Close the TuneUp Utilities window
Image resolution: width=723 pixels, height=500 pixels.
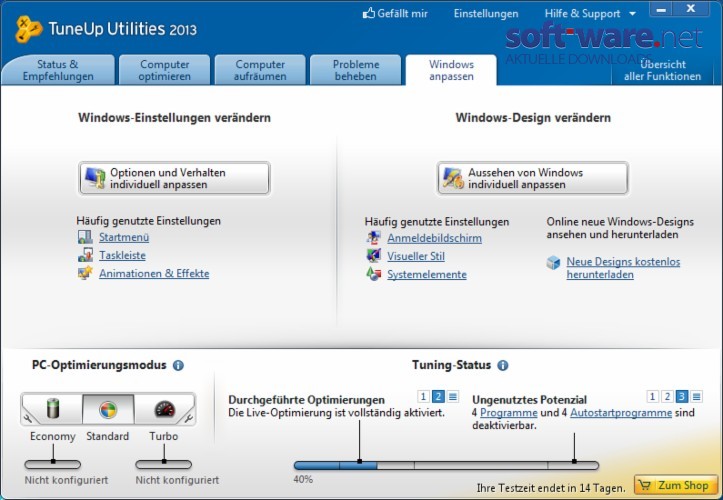pyautogui.click(x=690, y=9)
